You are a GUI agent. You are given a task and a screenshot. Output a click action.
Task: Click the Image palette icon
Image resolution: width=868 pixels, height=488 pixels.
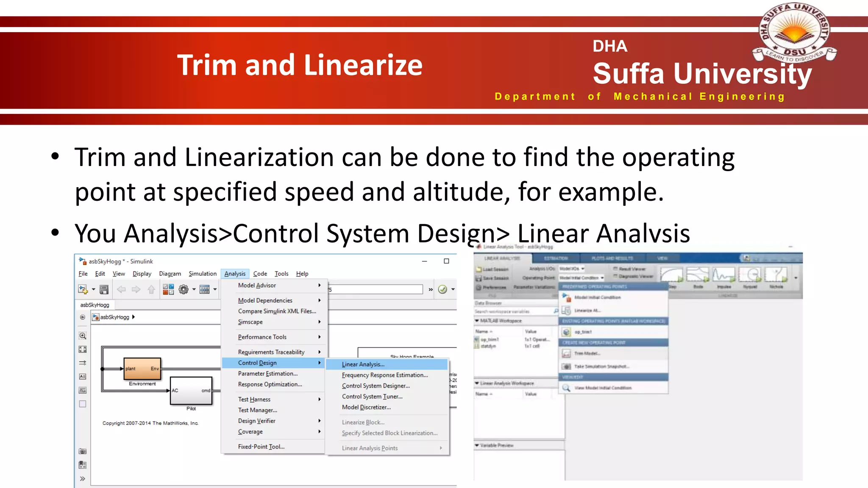click(83, 390)
